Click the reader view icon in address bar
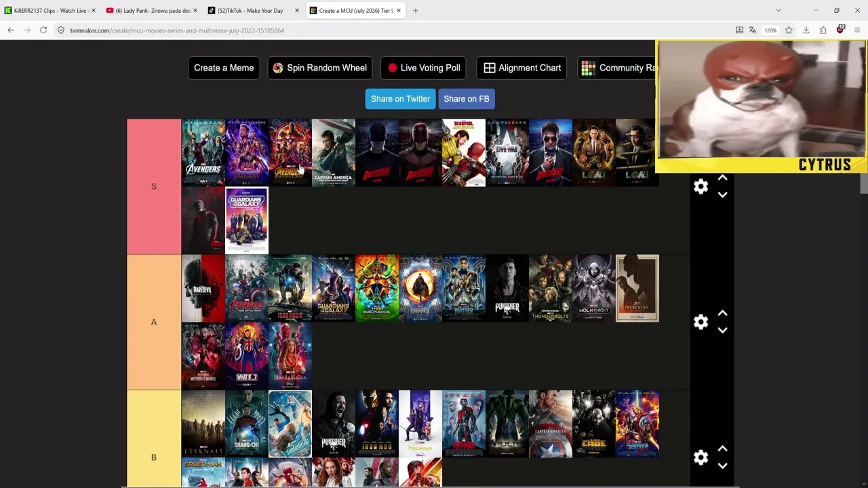 coord(740,30)
